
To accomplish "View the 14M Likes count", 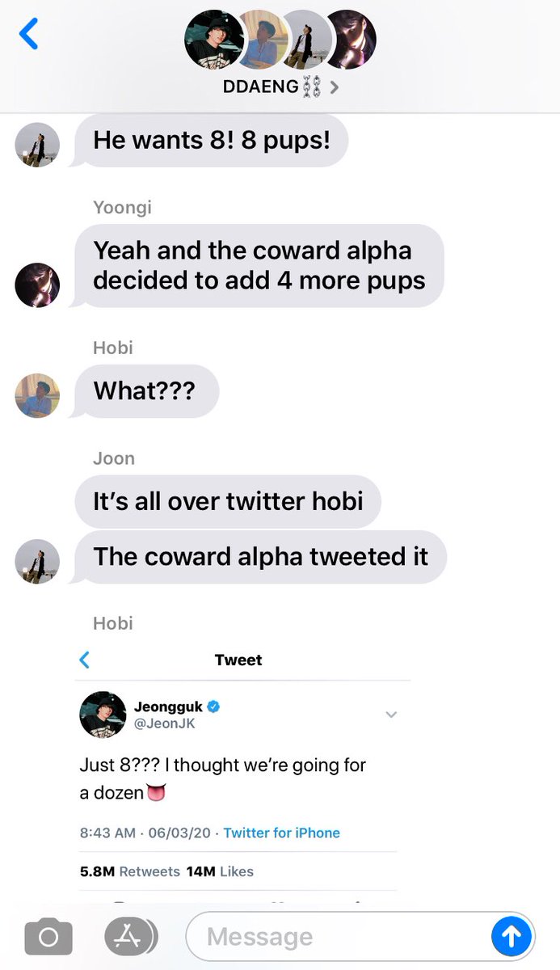I will 220,871.
